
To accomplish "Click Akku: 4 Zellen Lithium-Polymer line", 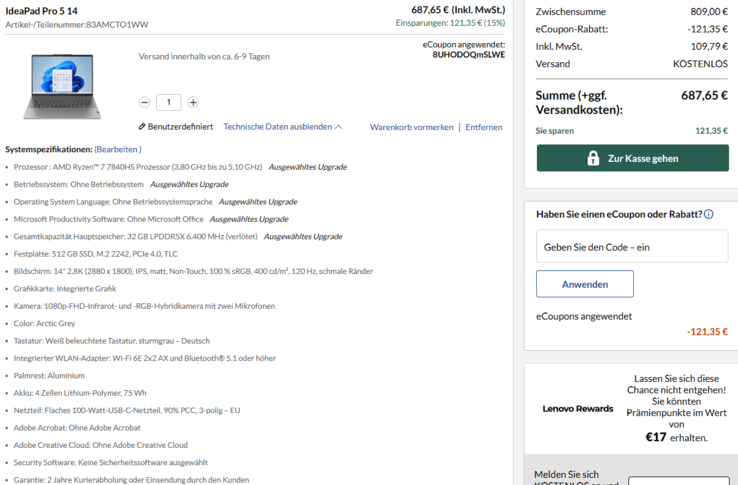I will (x=80, y=393).
